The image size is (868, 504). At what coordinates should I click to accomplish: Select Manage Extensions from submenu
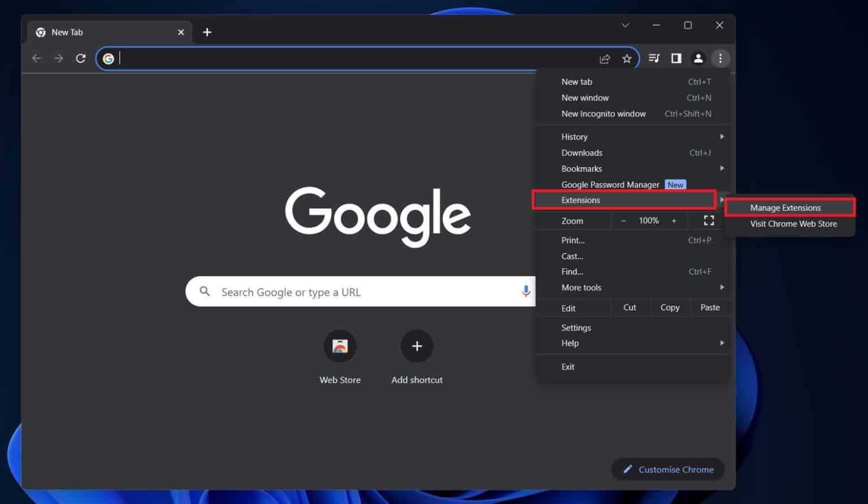[785, 208]
